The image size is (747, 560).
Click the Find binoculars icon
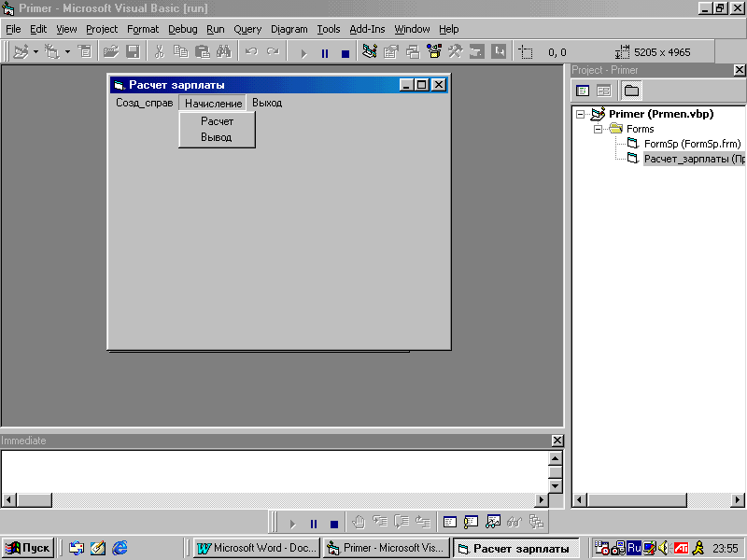pyautogui.click(x=224, y=51)
